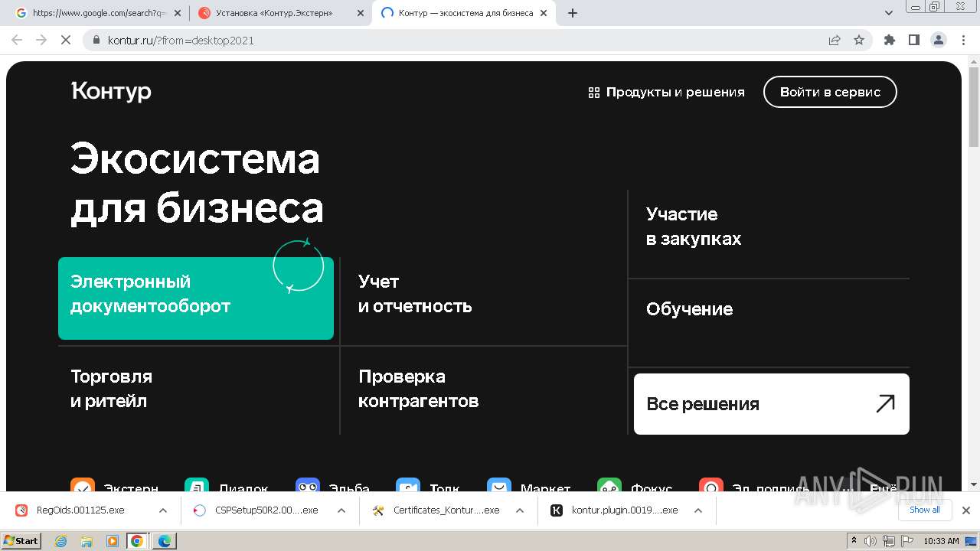Open Internet Explorer from taskbar
Image resolution: width=980 pixels, height=551 pixels.
61,541
